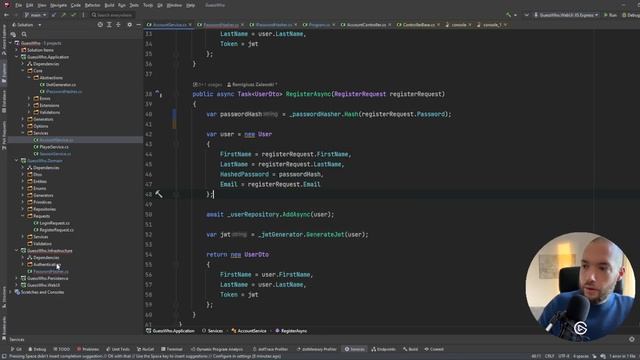The height and width of the screenshot is (360, 640).
Task: Open the File menu
Action: click(18, 5)
